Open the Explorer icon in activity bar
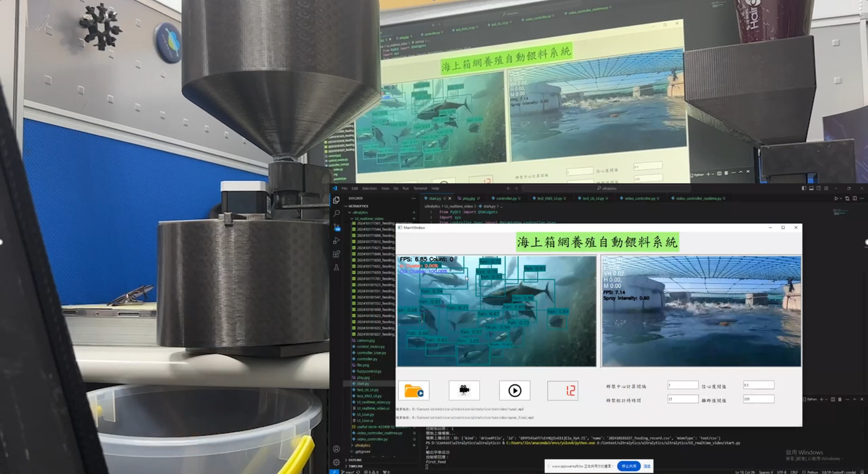This screenshot has width=868, height=474. coord(336,200)
